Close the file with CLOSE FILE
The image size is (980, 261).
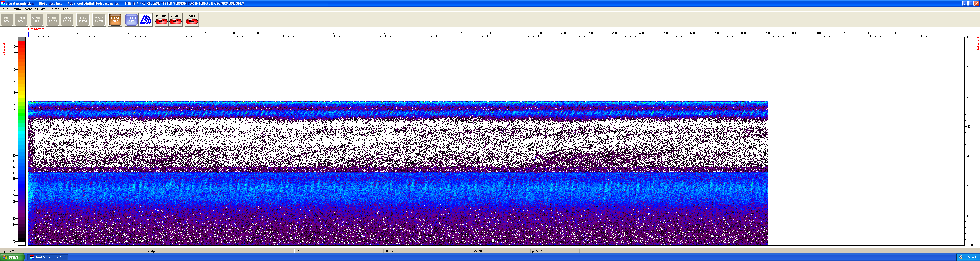(x=115, y=19)
